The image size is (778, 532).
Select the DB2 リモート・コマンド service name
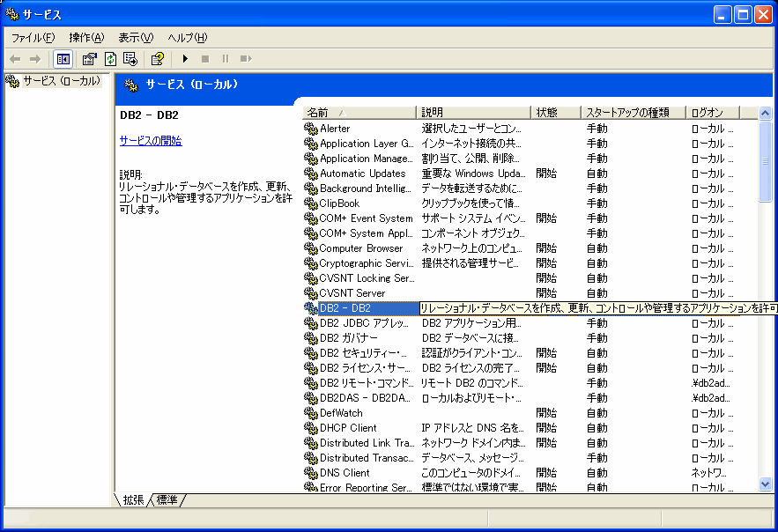point(367,383)
